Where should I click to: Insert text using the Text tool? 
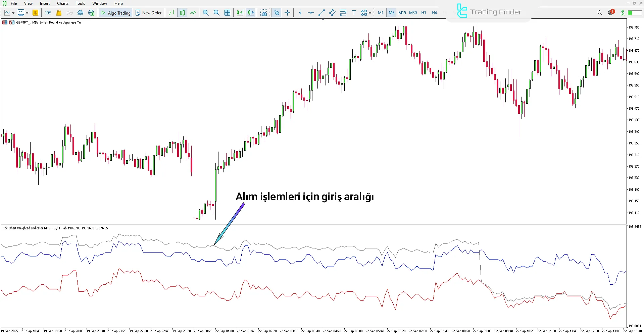pos(354,13)
